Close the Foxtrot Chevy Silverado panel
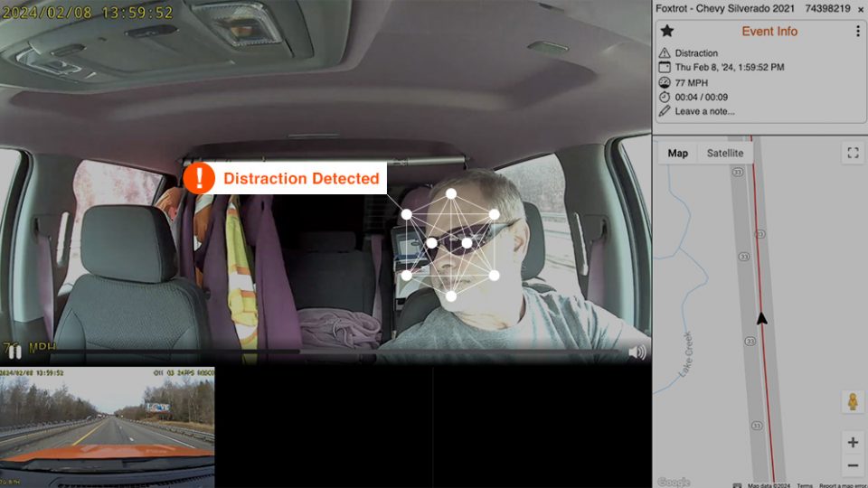 [861, 9]
